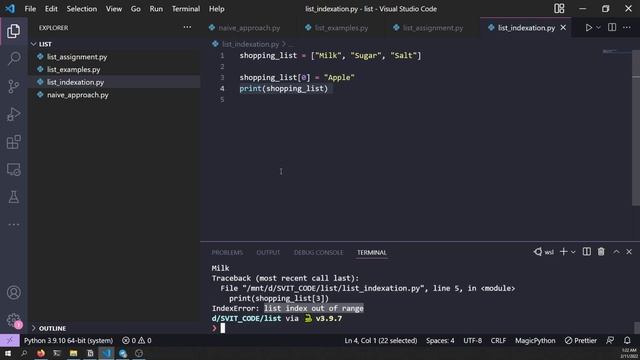
Task: Switch to list_assignment.py editor tab
Action: pyautogui.click(x=433, y=28)
